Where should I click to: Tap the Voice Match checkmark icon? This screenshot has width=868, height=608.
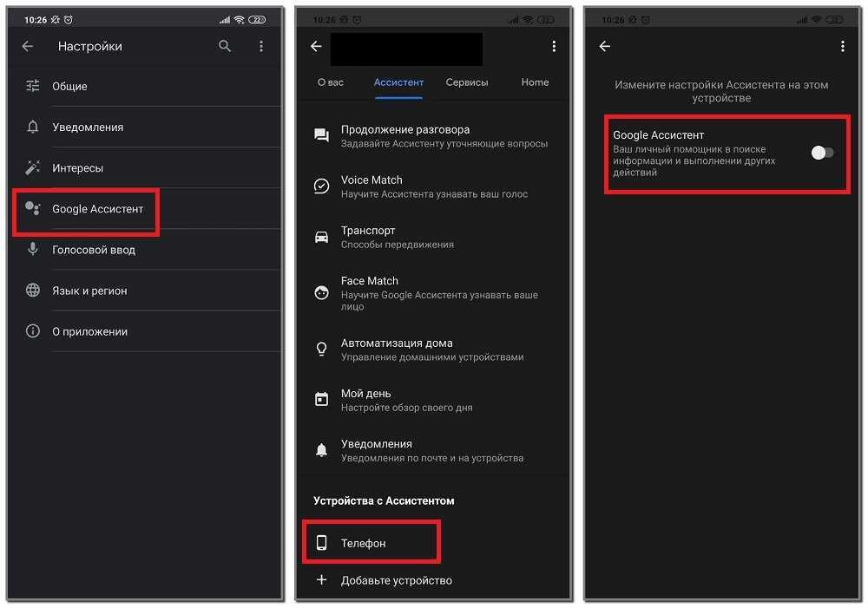pyautogui.click(x=322, y=186)
